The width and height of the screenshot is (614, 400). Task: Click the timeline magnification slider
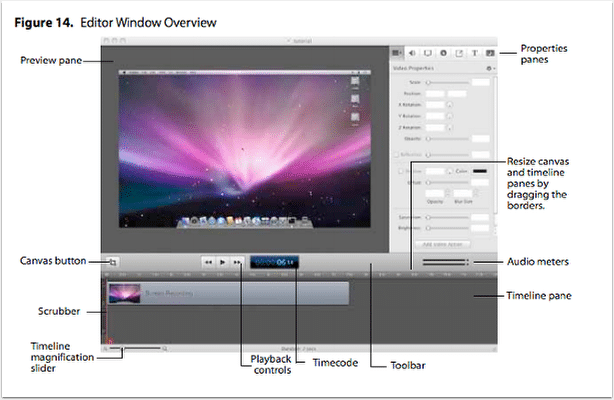tap(135, 348)
